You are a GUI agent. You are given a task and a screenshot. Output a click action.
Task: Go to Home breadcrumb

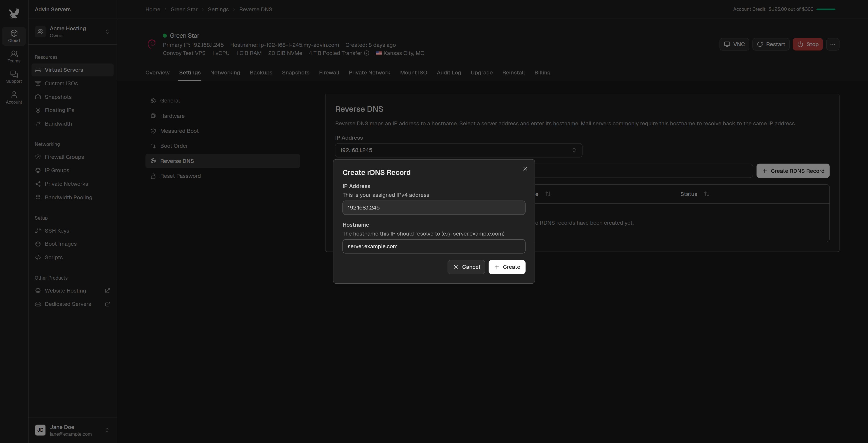153,10
